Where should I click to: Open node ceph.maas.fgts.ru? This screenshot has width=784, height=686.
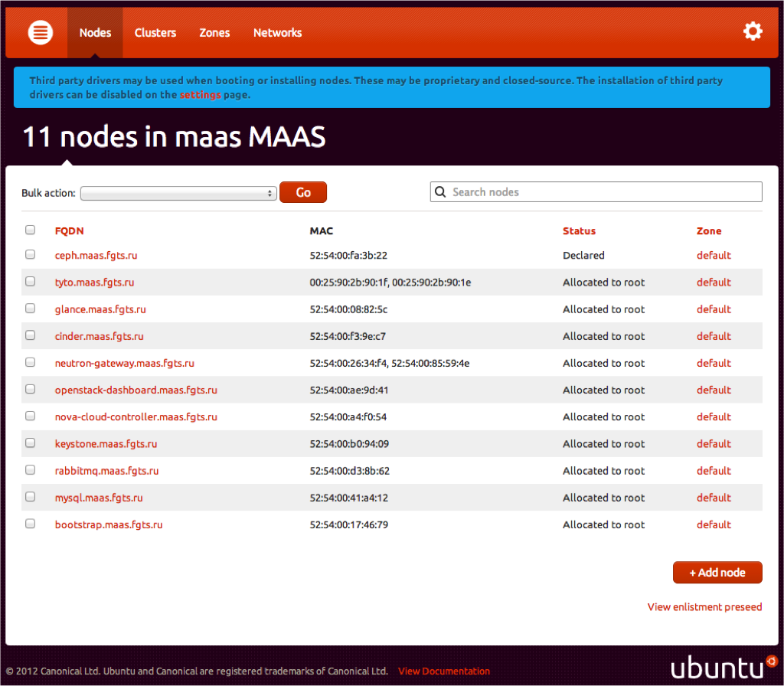[x=96, y=256]
